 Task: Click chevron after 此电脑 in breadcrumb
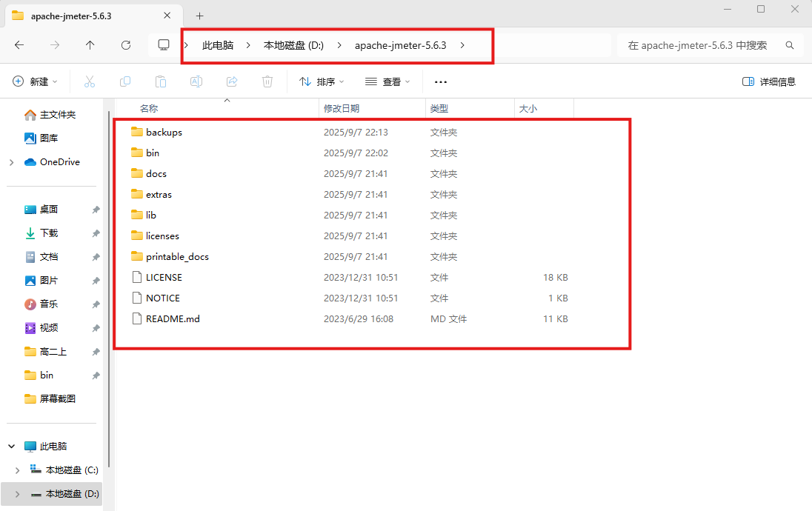pos(249,46)
